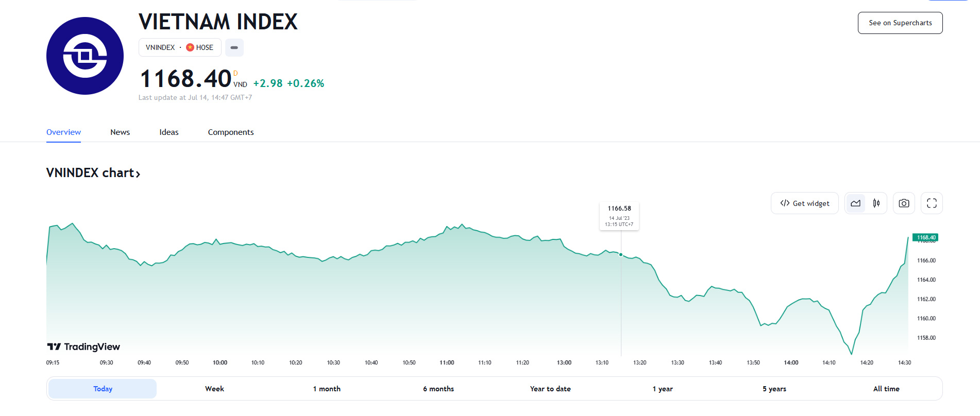Image resolution: width=980 pixels, height=416 pixels.
Task: Switch to area chart style icon
Action: (x=855, y=203)
